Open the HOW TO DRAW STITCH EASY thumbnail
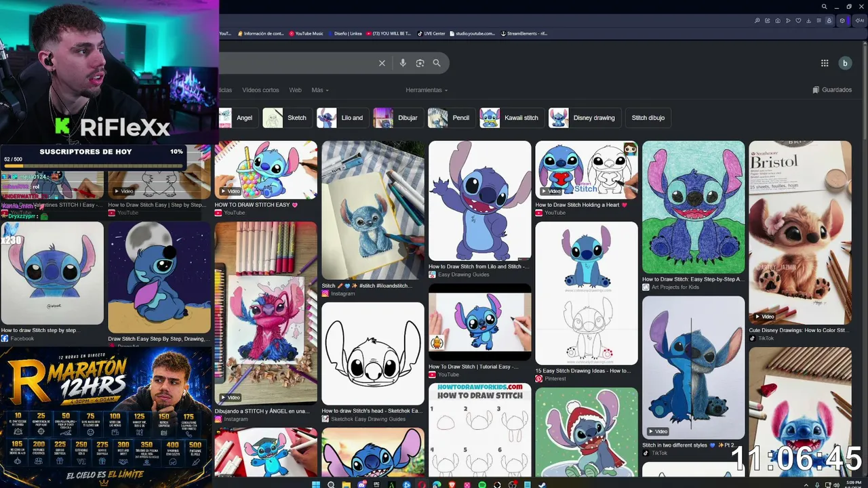The width and height of the screenshot is (868, 488). pos(266,169)
